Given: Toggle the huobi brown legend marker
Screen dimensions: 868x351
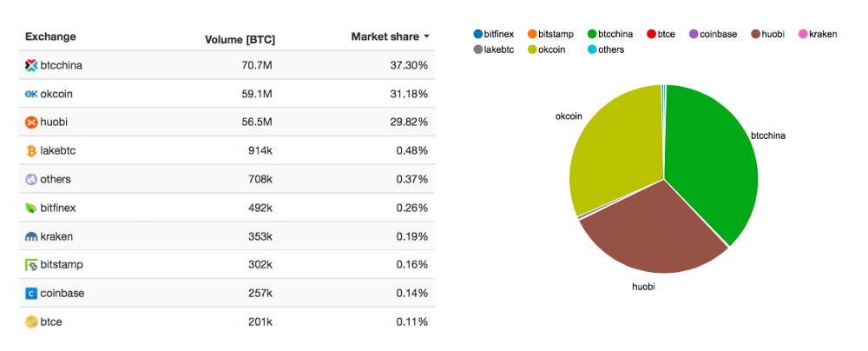Looking at the screenshot, I should pos(757,34).
